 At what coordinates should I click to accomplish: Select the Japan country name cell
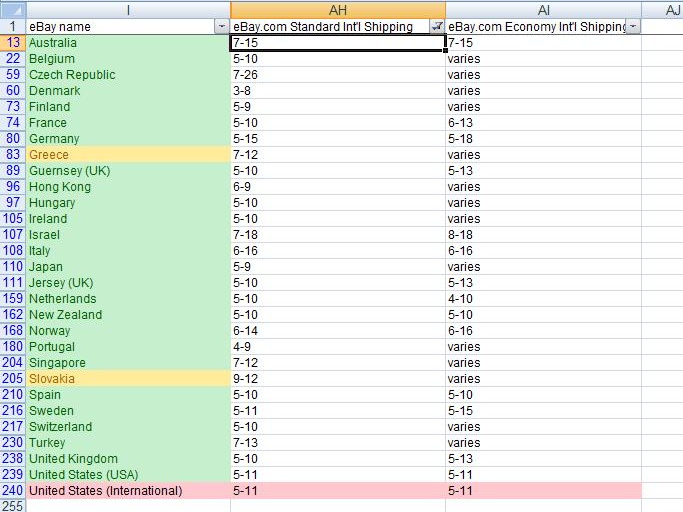(128, 267)
